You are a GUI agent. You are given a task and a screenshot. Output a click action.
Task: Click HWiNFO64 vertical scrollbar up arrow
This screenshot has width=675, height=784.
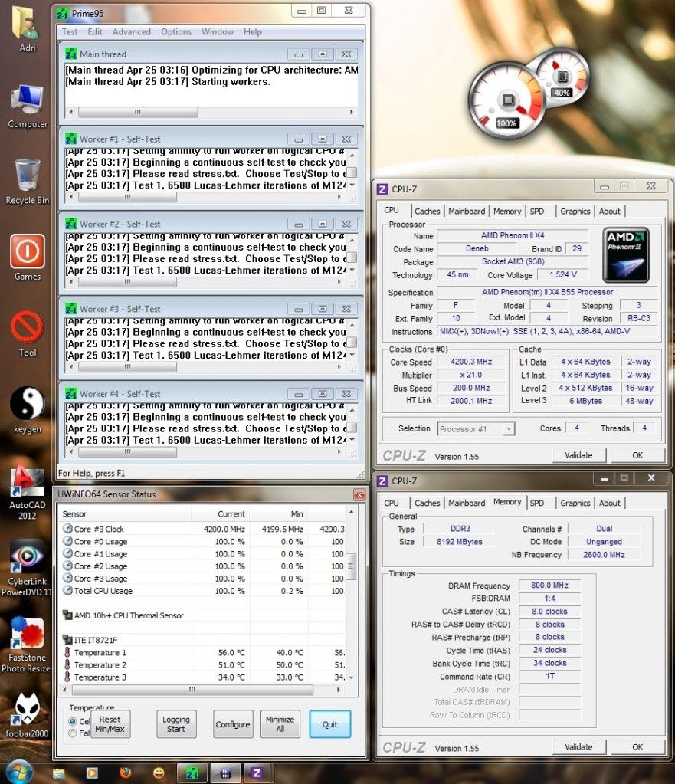pos(352,513)
